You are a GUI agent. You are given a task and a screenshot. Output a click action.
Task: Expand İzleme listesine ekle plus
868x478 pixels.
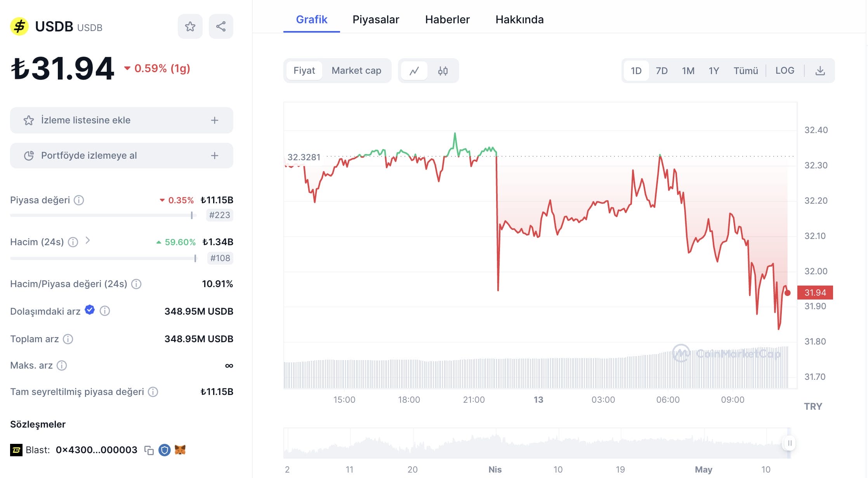click(x=215, y=120)
